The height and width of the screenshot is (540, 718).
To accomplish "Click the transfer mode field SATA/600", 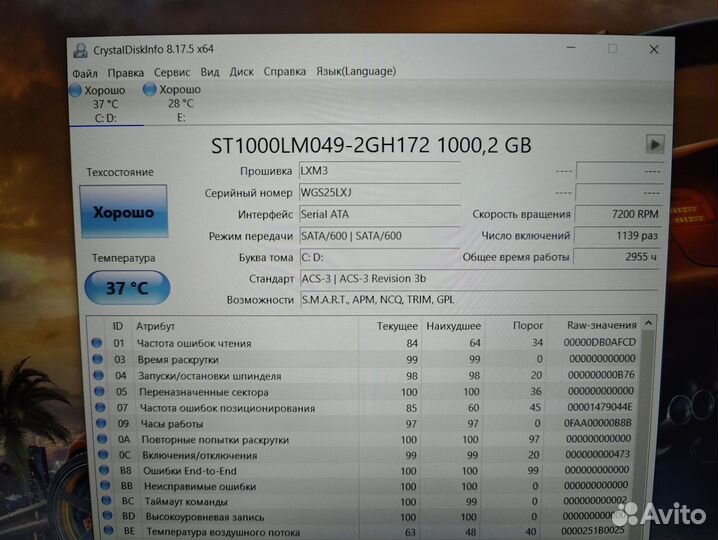I will 380,236.
